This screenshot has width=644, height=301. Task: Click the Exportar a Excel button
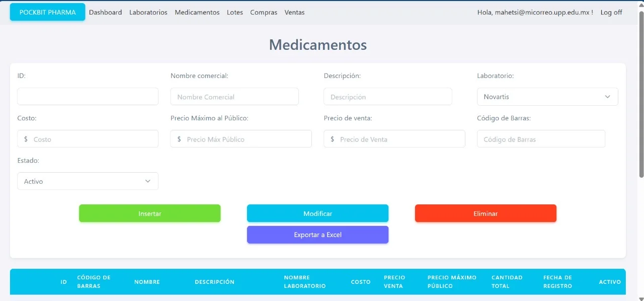click(317, 235)
